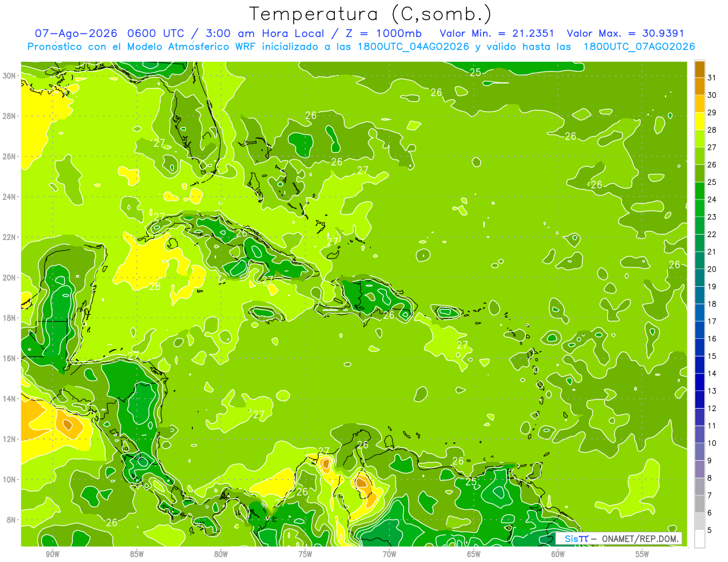
Task: Click the 90W longitude axis label
Action: [52, 554]
